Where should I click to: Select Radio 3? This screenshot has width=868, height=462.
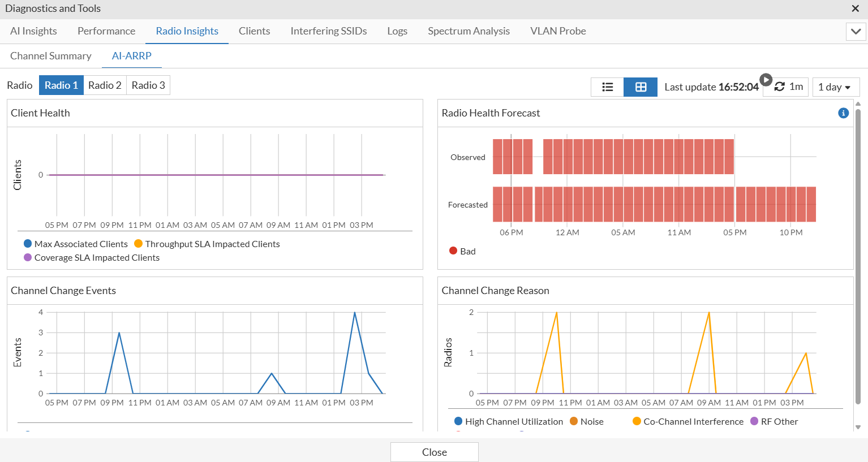(x=148, y=85)
